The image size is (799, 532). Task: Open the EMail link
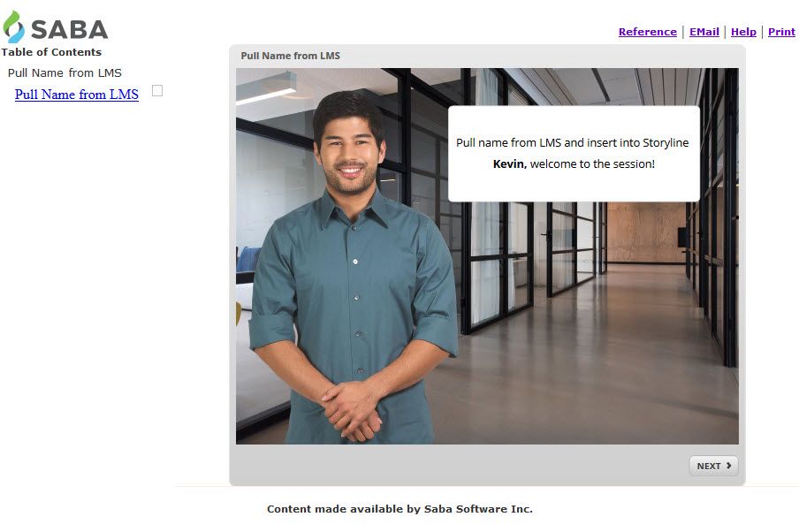click(x=704, y=32)
